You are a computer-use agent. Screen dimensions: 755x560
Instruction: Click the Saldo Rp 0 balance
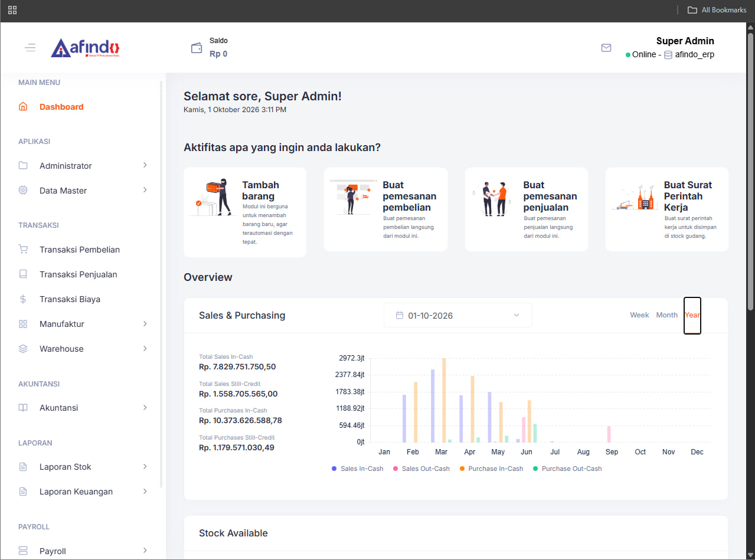click(x=218, y=54)
